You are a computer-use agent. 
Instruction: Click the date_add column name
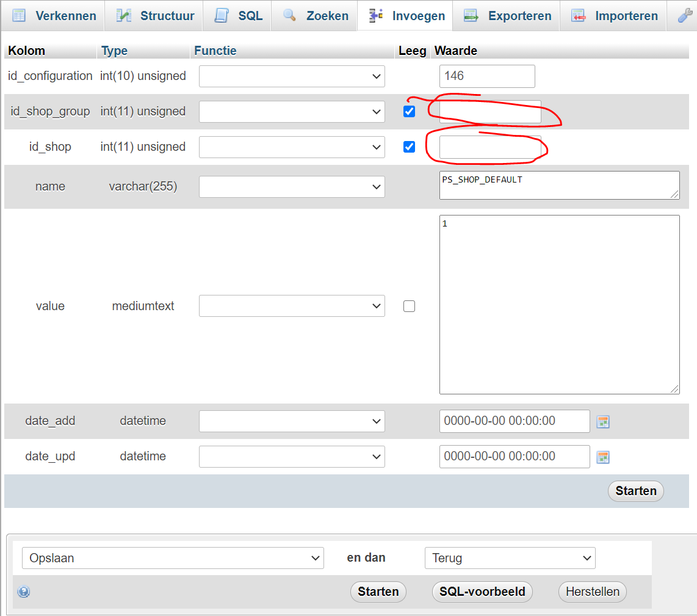50,421
